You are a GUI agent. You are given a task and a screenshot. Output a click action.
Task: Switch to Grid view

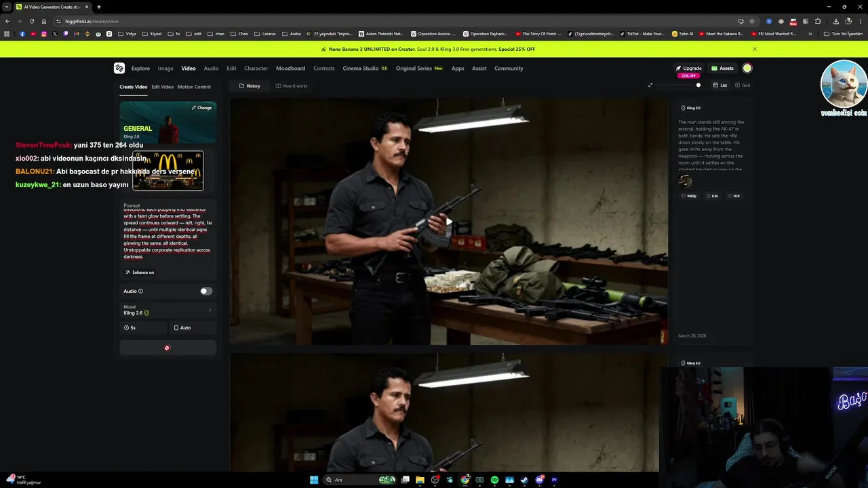742,85
